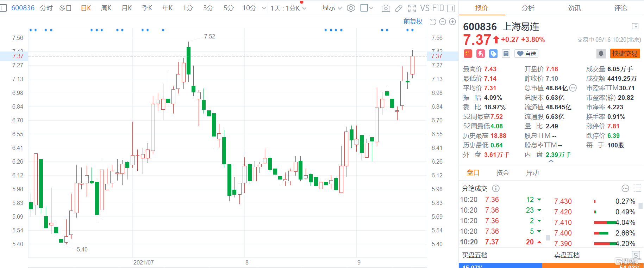Click the 52周最高 7.52 value

tap(497, 117)
